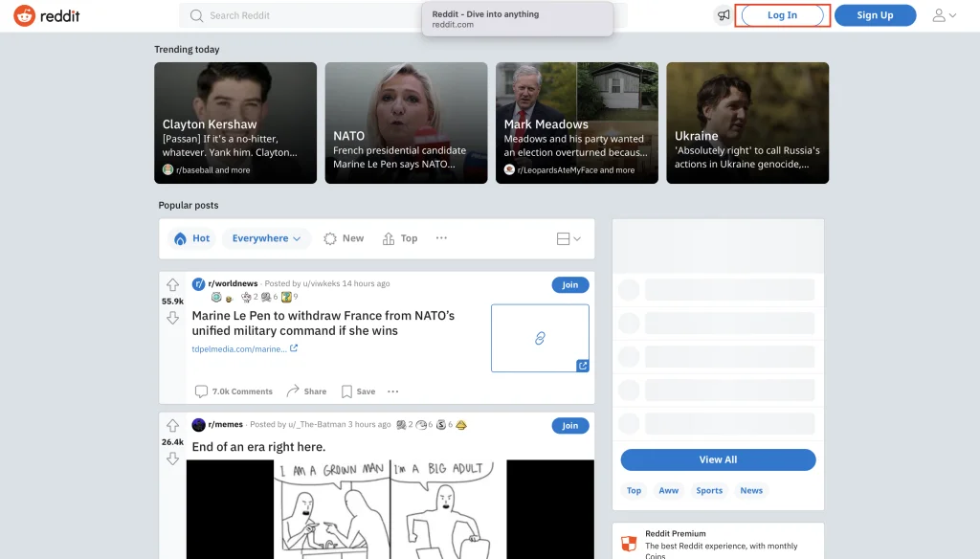Image resolution: width=980 pixels, height=559 pixels.
Task: Upvote the End of an era post
Action: [172, 426]
